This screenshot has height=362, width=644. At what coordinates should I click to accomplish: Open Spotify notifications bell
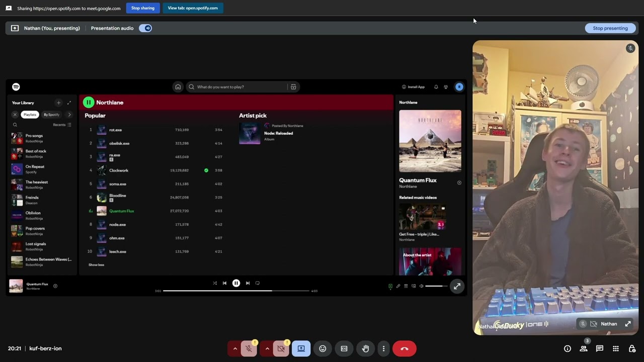coord(436,87)
